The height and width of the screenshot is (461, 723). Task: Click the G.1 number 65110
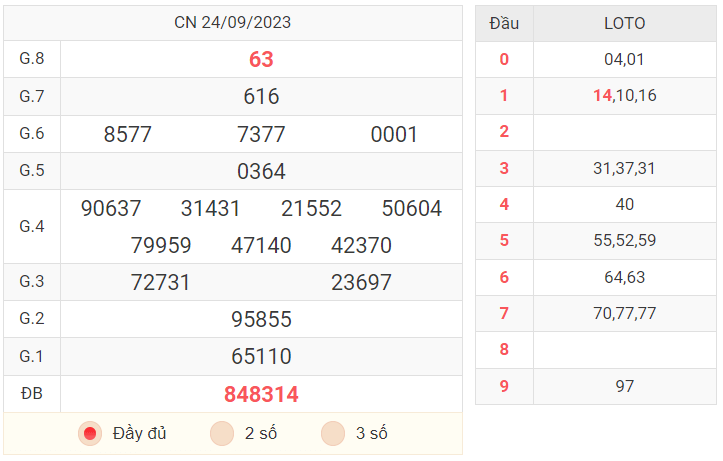[261, 356]
